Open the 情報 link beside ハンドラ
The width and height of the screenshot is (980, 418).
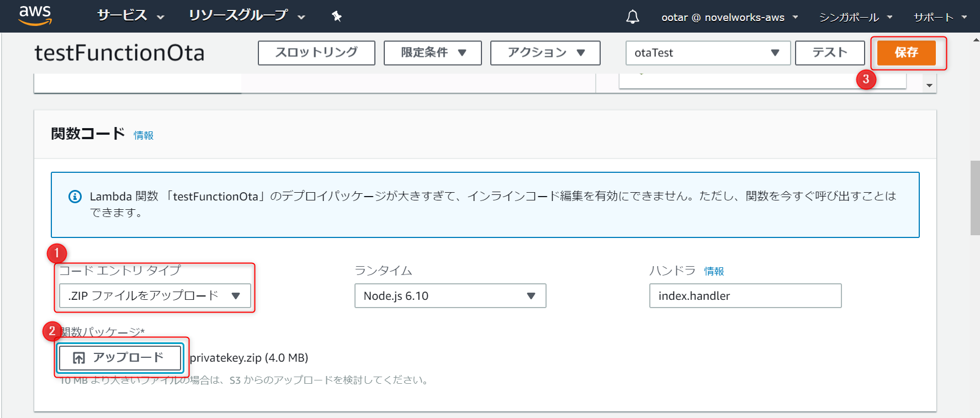714,271
